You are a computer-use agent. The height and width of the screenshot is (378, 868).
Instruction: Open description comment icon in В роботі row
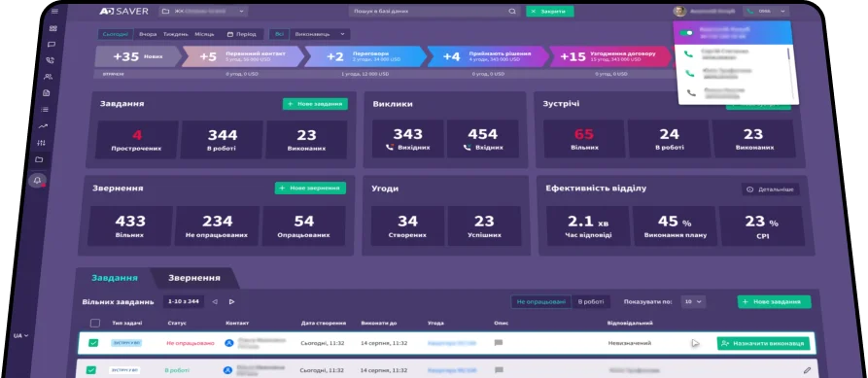pyautogui.click(x=499, y=369)
